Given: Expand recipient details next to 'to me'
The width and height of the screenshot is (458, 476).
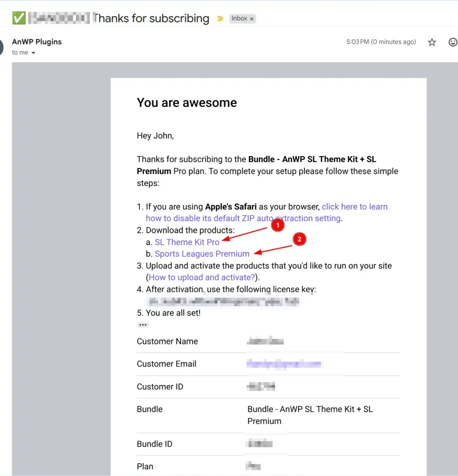Looking at the screenshot, I should (x=33, y=53).
